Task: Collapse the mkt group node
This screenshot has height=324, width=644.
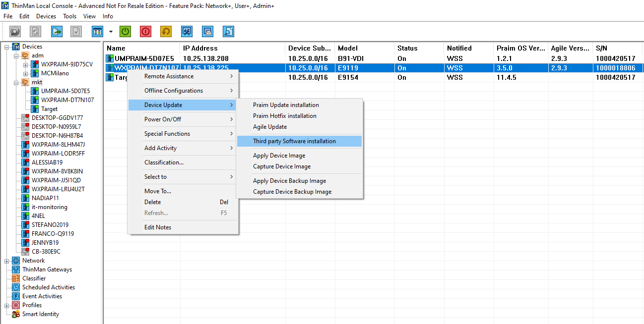Action: pos(16,82)
